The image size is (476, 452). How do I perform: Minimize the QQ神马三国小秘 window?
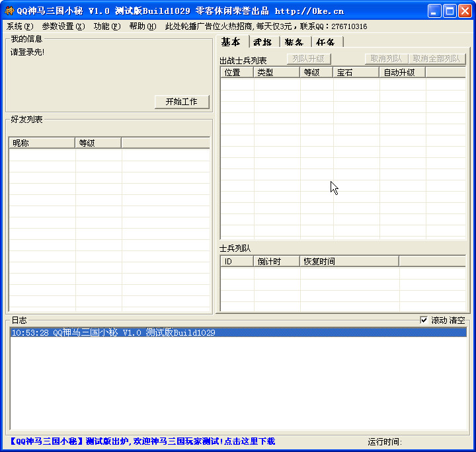coord(434,11)
